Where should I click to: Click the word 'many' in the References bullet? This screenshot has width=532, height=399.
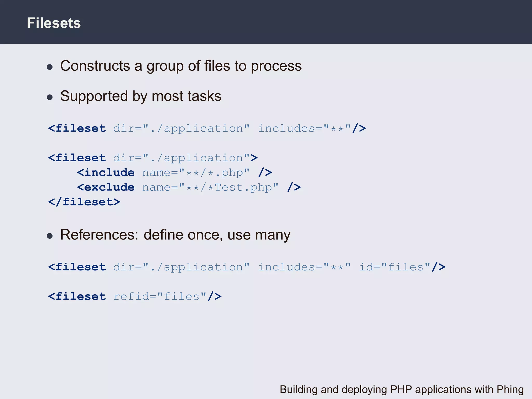pyautogui.click(x=272, y=235)
